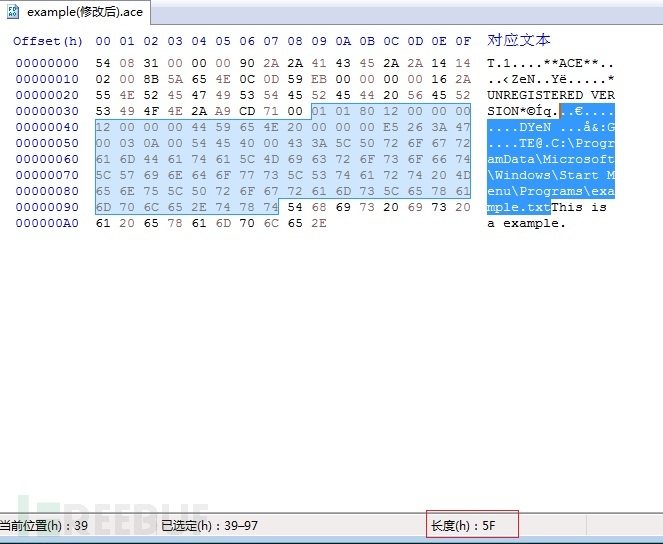
Task: Click status bar 已选定(h): 39–97
Action: click(x=209, y=525)
